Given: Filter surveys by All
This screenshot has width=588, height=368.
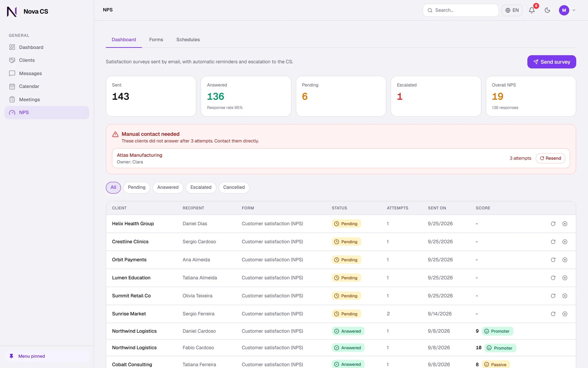Looking at the screenshot, I should (113, 187).
